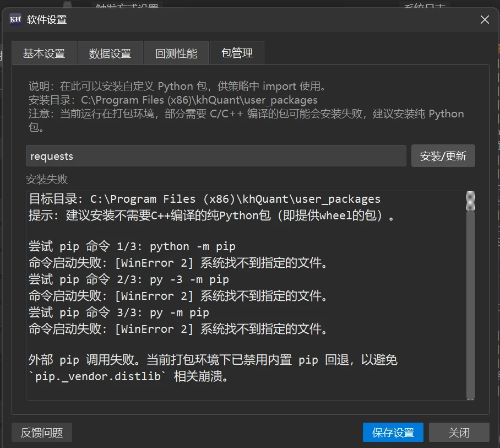Click the 'pip._vendor.distlib' log line
The height and width of the screenshot is (448, 500).
point(128,376)
